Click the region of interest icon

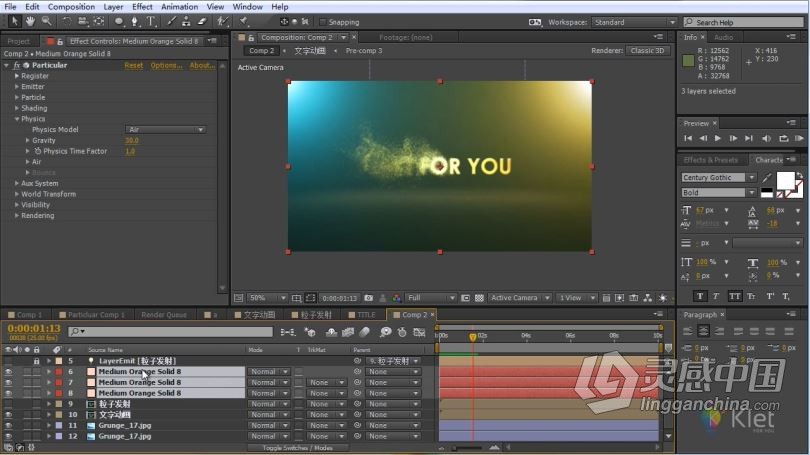[310, 298]
